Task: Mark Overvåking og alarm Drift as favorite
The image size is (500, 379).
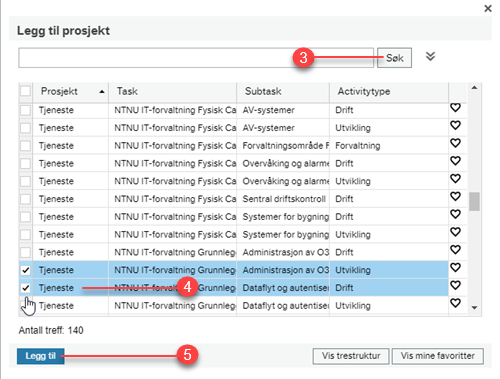Action: pos(455,161)
